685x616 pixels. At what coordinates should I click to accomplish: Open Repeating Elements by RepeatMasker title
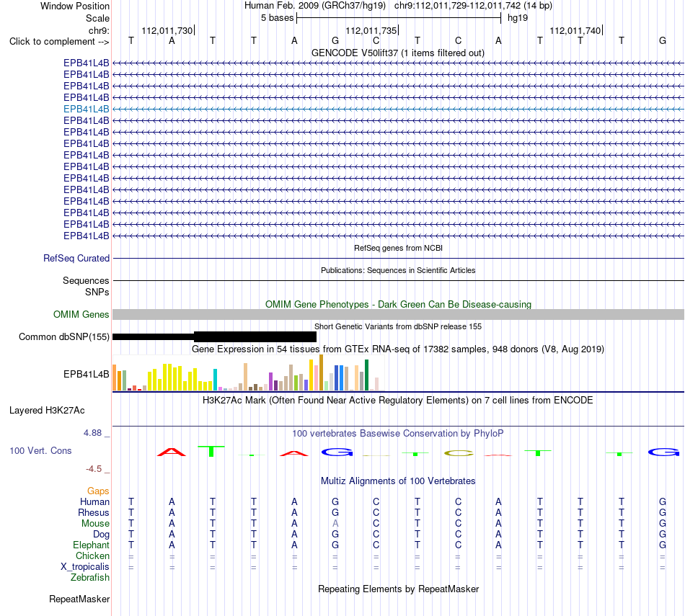[398, 589]
